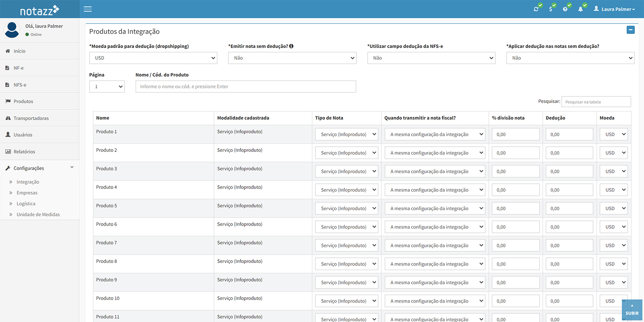
Task: Select the Produto 5 name cell
Action: (x=153, y=208)
